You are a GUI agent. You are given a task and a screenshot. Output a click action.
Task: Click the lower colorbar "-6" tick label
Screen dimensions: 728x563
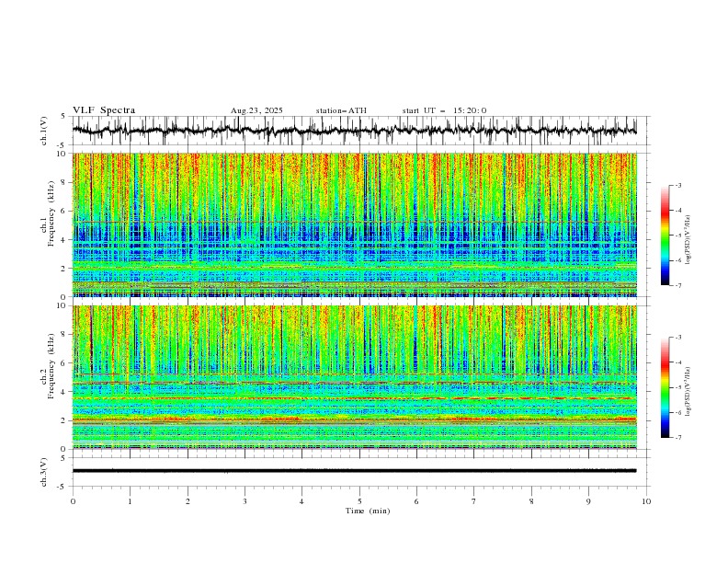point(678,412)
